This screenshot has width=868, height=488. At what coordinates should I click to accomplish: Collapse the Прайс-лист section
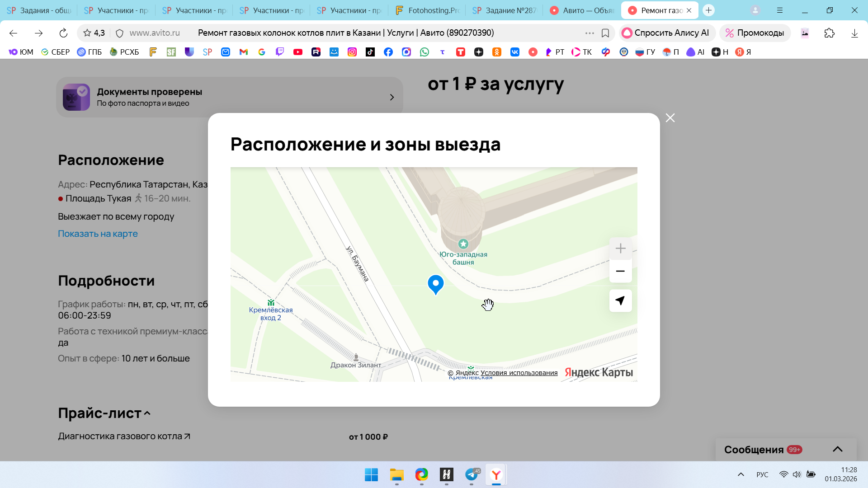pos(147,413)
